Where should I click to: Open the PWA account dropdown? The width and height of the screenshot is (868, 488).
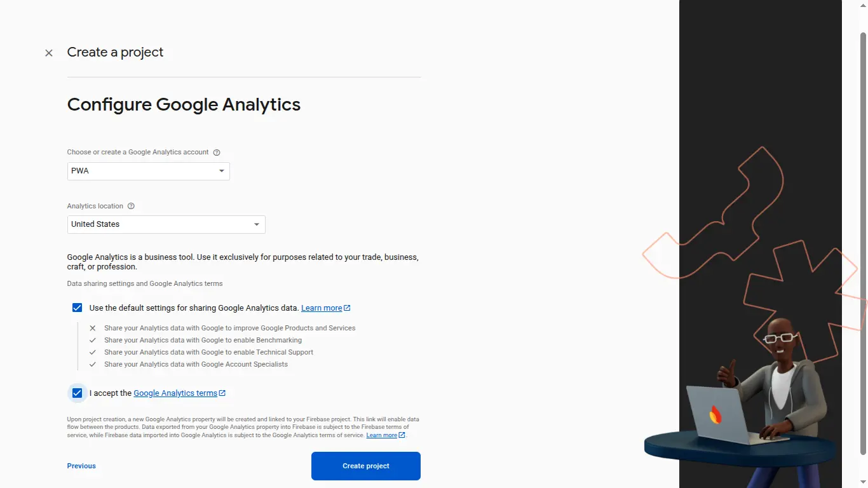pyautogui.click(x=148, y=171)
